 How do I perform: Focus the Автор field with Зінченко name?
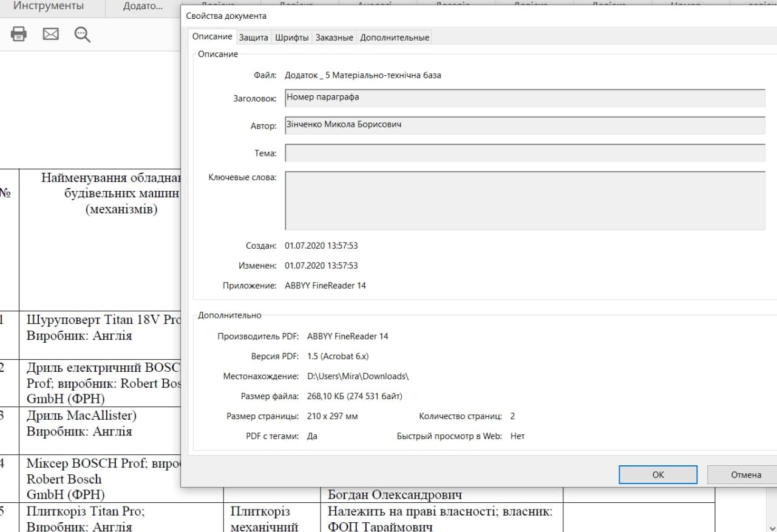524,126
